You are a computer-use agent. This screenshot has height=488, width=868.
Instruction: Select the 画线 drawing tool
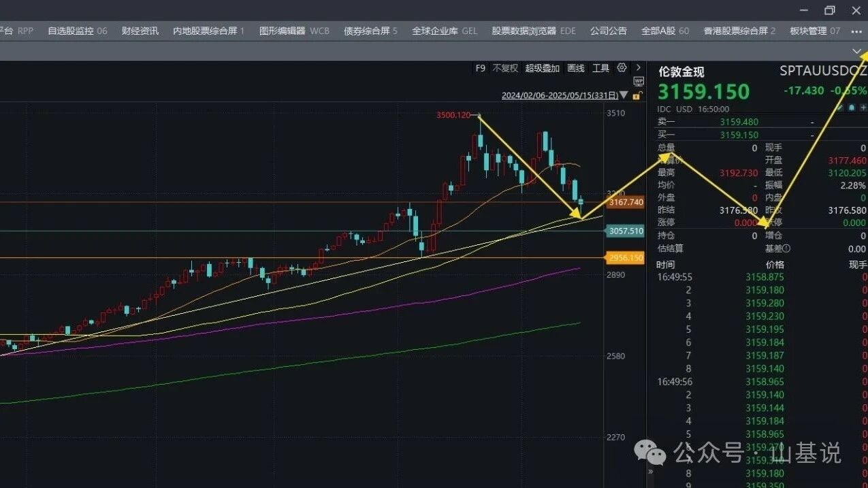tap(576, 68)
